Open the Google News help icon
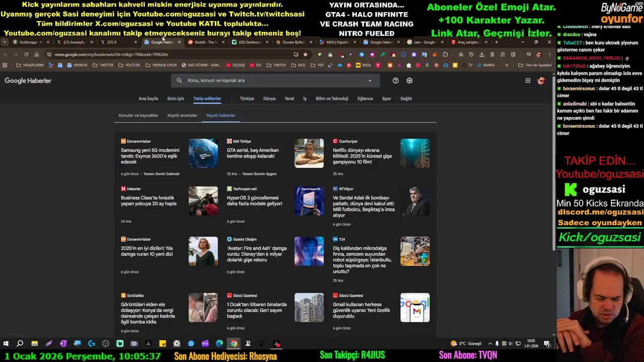The image size is (644, 362). [x=395, y=80]
